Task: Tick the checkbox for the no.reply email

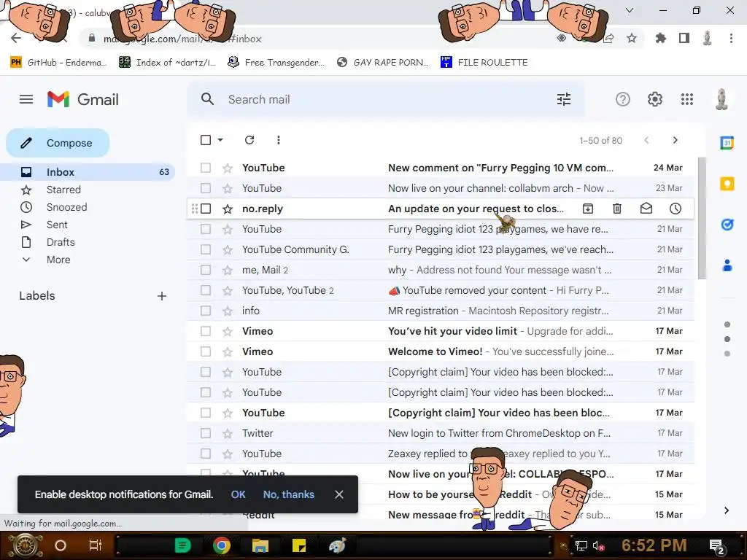Action: tap(206, 209)
